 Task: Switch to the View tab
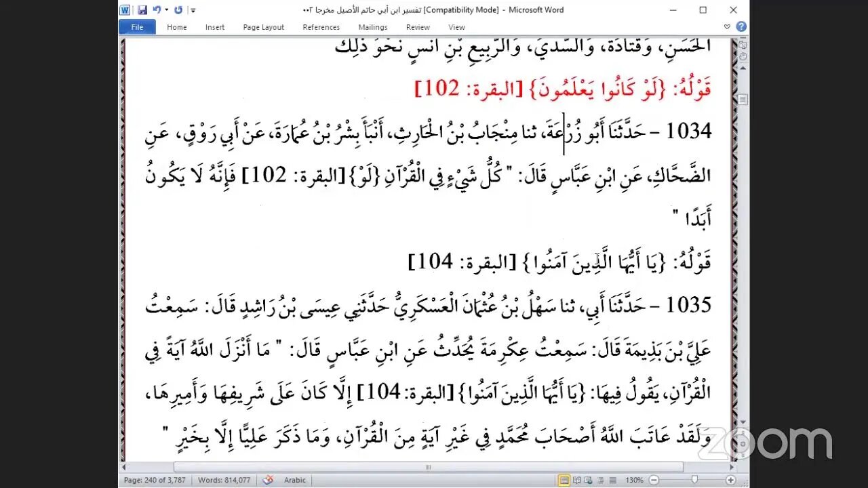[457, 27]
